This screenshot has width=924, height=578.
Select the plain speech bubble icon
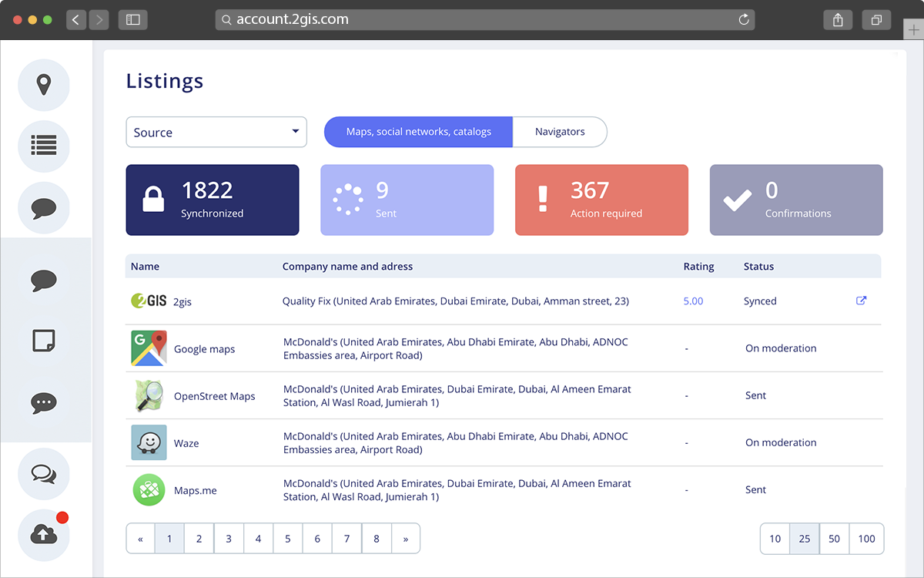[44, 280]
